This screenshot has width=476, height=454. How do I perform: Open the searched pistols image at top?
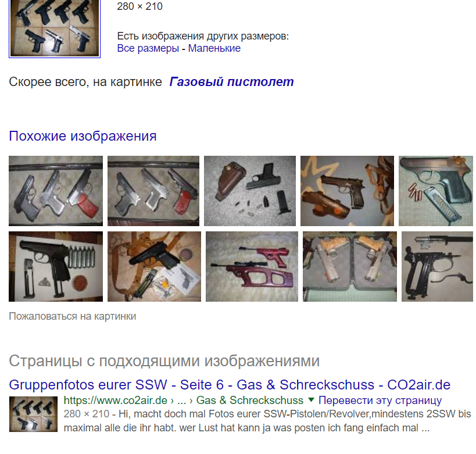point(55,28)
